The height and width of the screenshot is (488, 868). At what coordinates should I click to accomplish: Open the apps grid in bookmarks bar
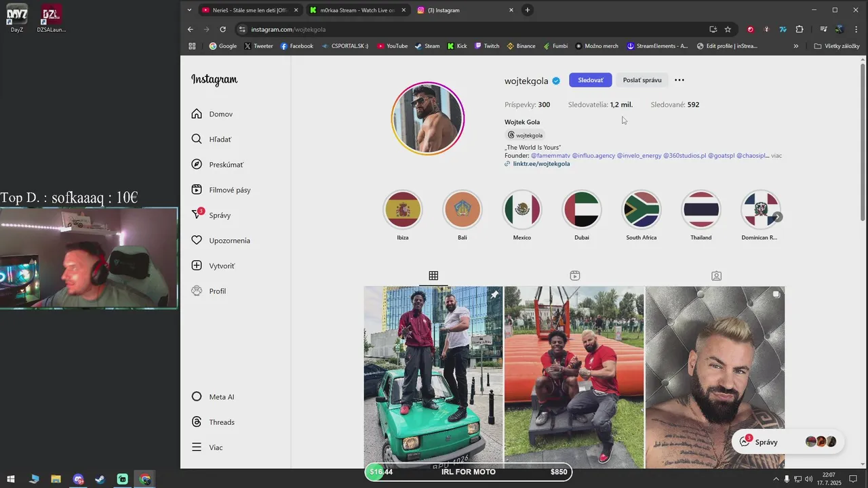click(192, 46)
